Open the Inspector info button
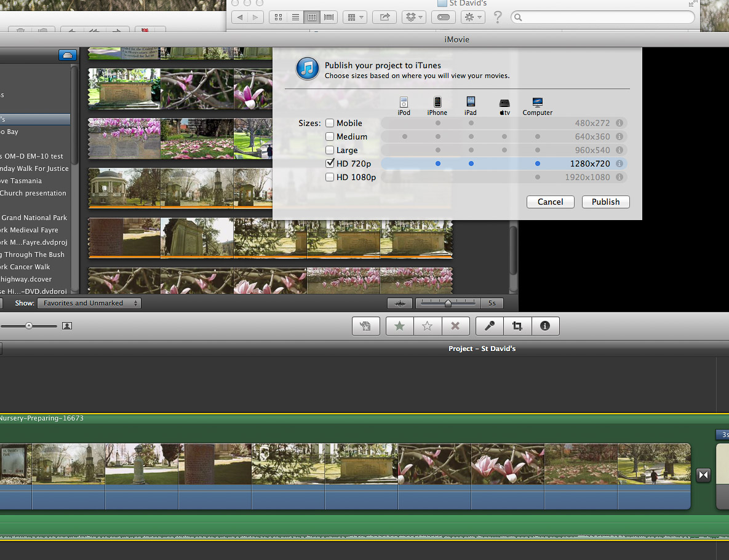Image resolution: width=729 pixels, height=560 pixels. click(545, 326)
